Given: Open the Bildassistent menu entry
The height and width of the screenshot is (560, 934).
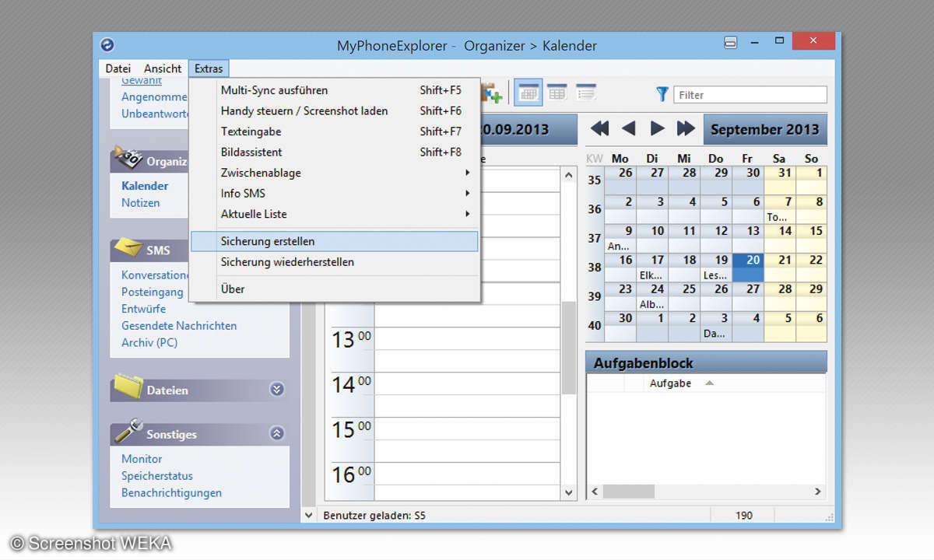Looking at the screenshot, I should coord(335,152).
